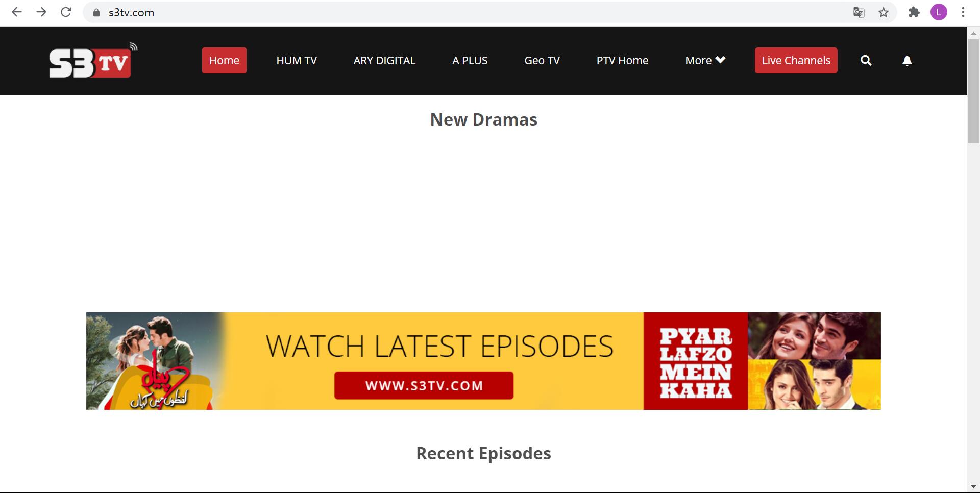Open the notifications bell
The height and width of the screenshot is (493, 980).
(907, 61)
